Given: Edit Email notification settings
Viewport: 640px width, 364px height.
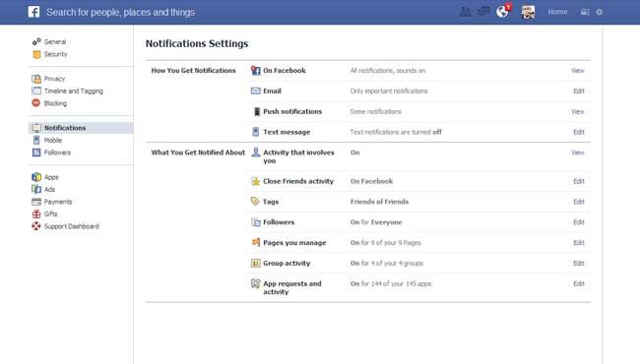Looking at the screenshot, I should point(579,91).
